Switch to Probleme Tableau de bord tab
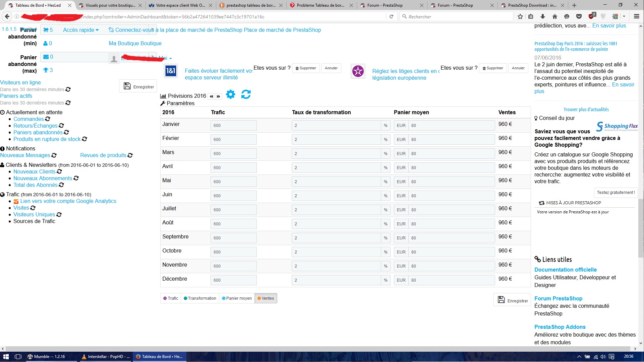 pyautogui.click(x=321, y=5)
